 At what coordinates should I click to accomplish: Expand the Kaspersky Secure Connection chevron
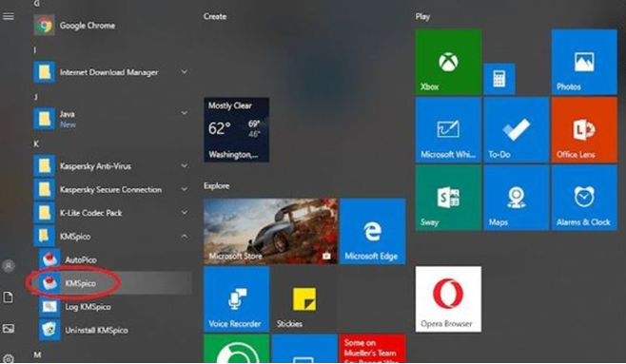[184, 189]
